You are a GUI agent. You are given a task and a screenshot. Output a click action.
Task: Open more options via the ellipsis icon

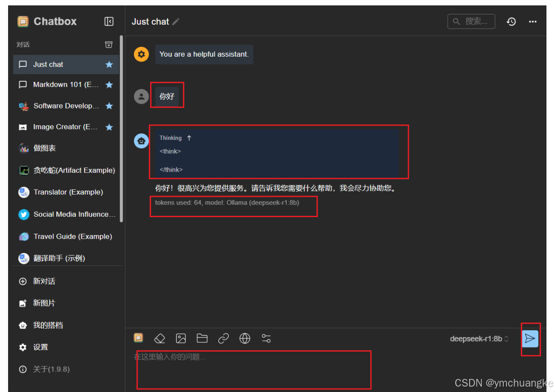pos(533,21)
